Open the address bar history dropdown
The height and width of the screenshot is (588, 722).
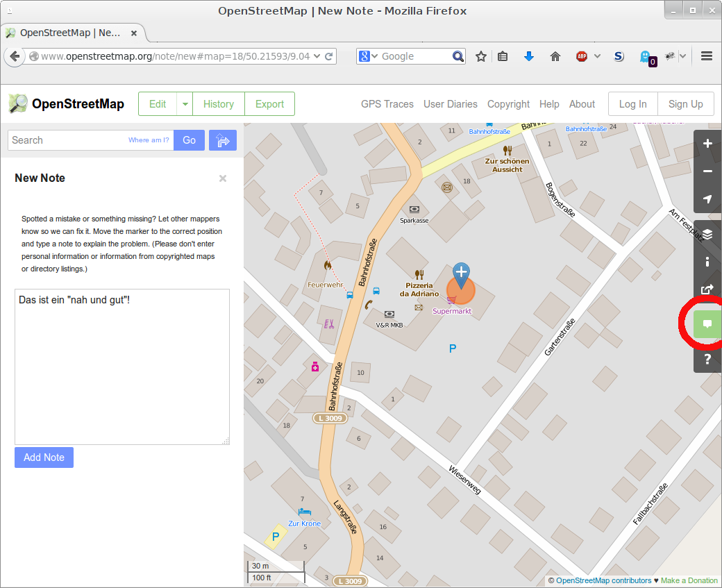[317, 56]
